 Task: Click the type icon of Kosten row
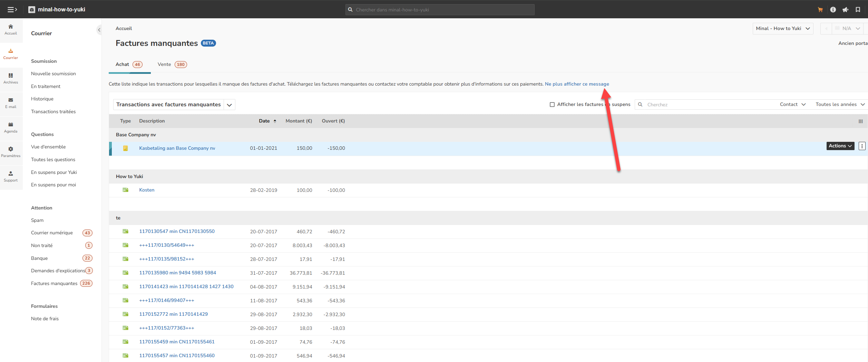(126, 190)
